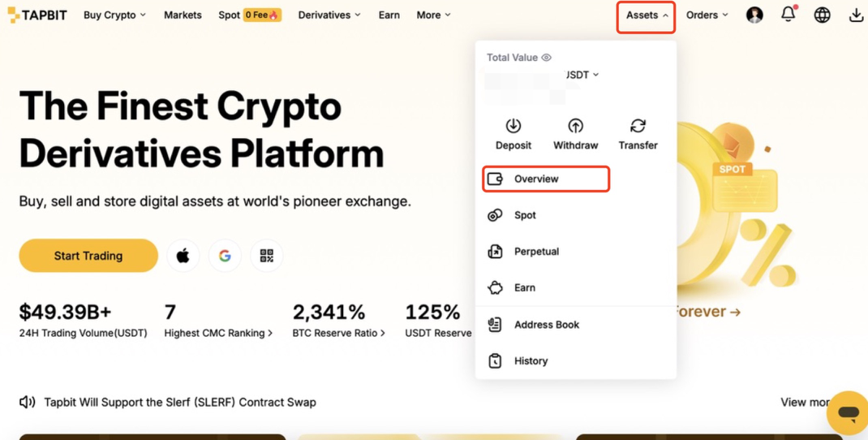The width and height of the screenshot is (868, 440).
Task: Toggle Total Value visibility eye icon
Action: [547, 58]
